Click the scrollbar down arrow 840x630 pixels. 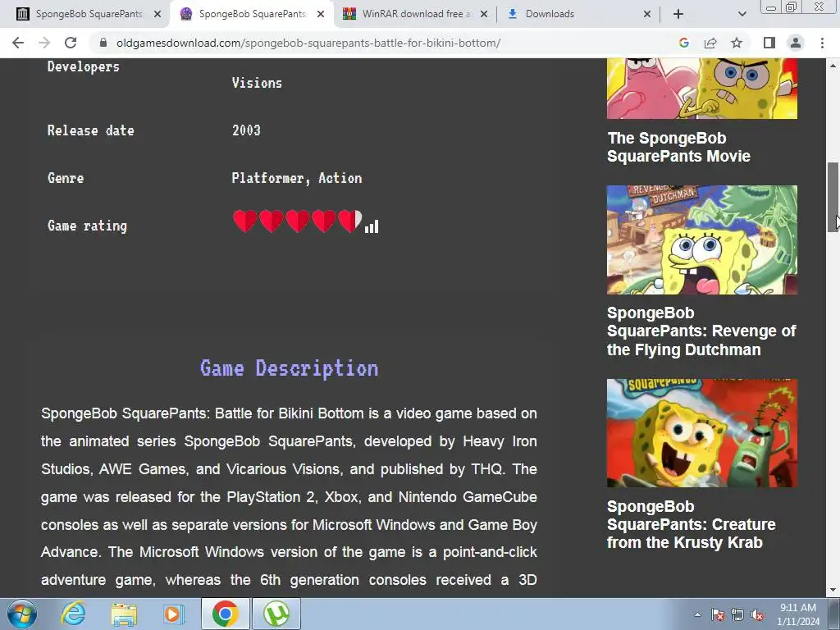point(833,591)
